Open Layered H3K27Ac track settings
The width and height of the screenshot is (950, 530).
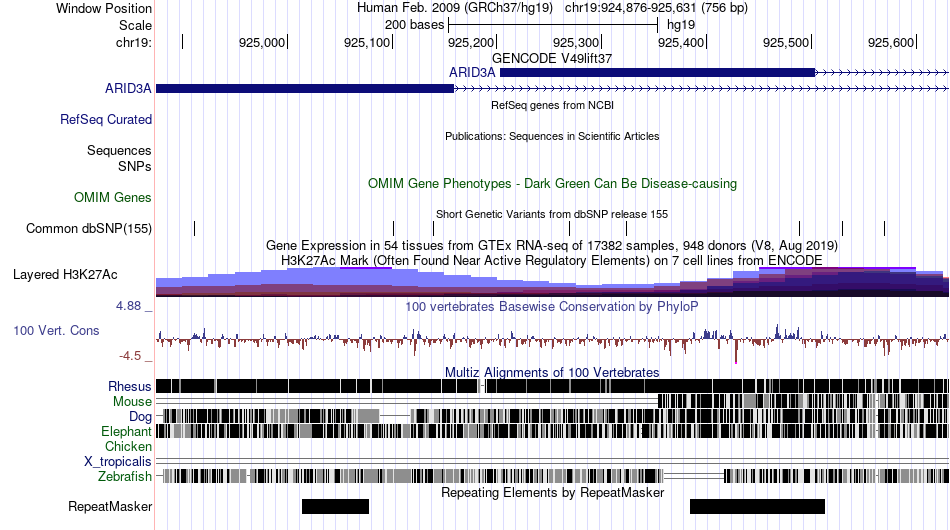pyautogui.click(x=65, y=274)
